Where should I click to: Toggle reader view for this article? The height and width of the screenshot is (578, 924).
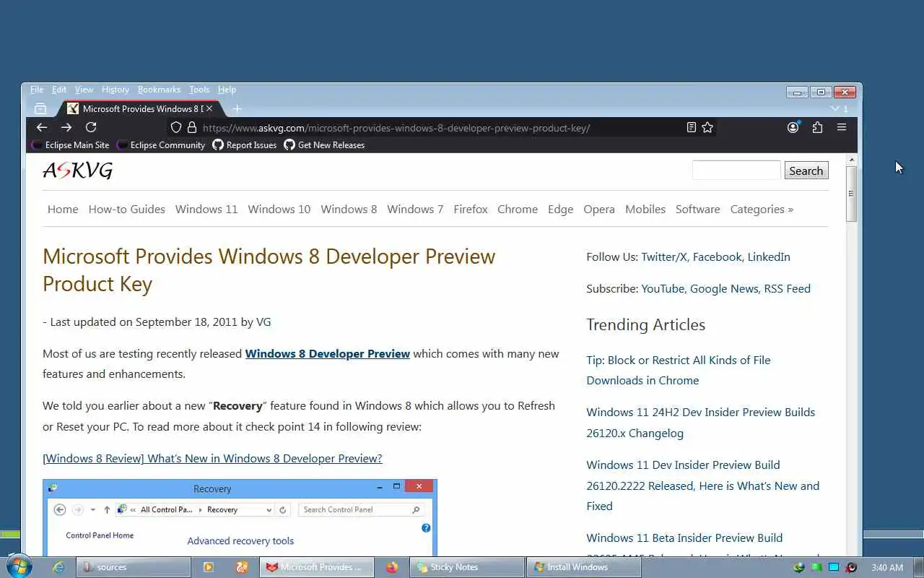point(691,127)
